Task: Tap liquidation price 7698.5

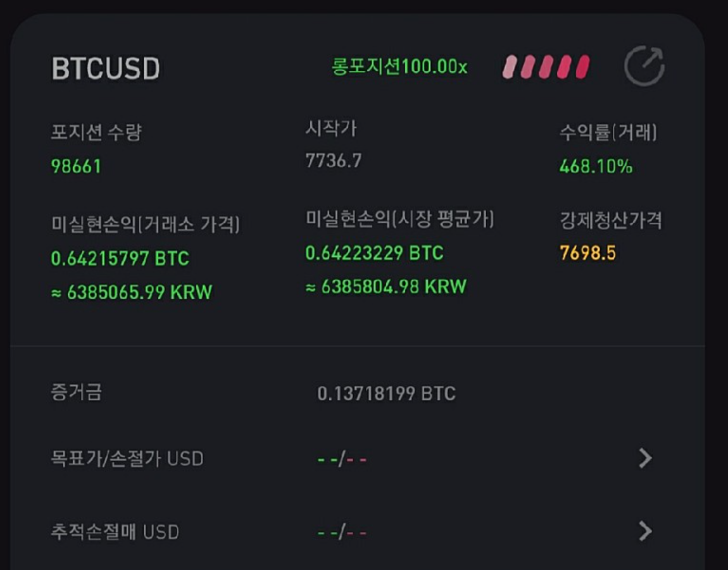Action: [x=588, y=253]
